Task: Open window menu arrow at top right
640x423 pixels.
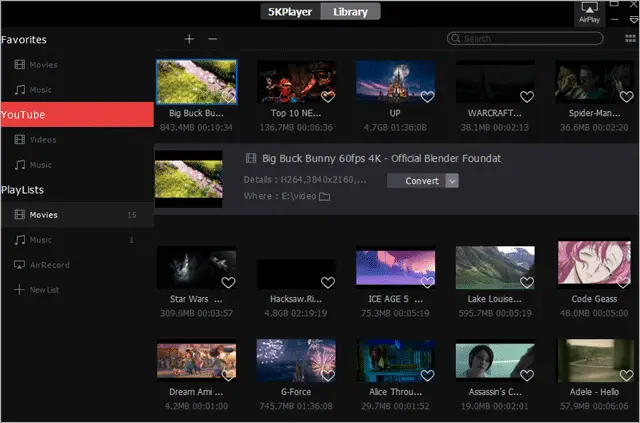Action: [x=634, y=20]
